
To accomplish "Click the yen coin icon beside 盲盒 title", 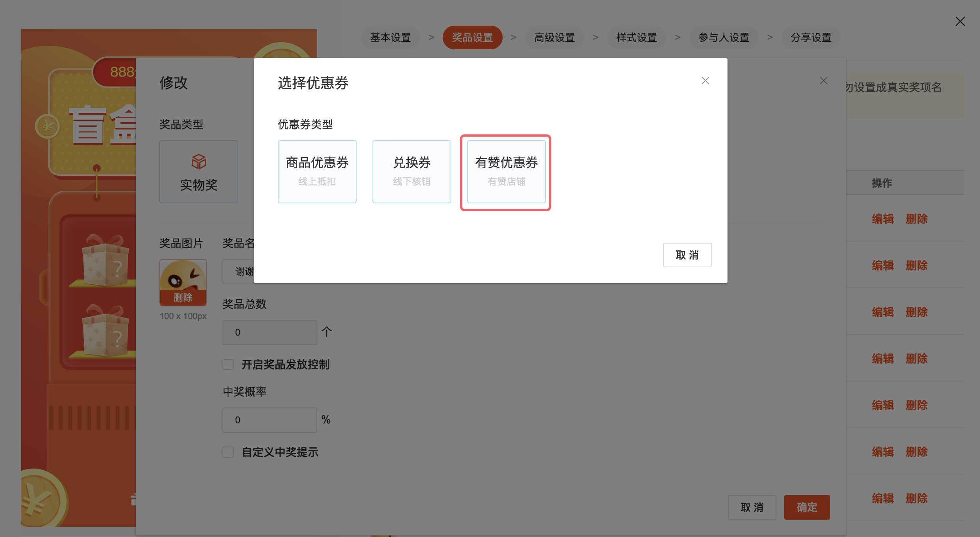I will 47,127.
